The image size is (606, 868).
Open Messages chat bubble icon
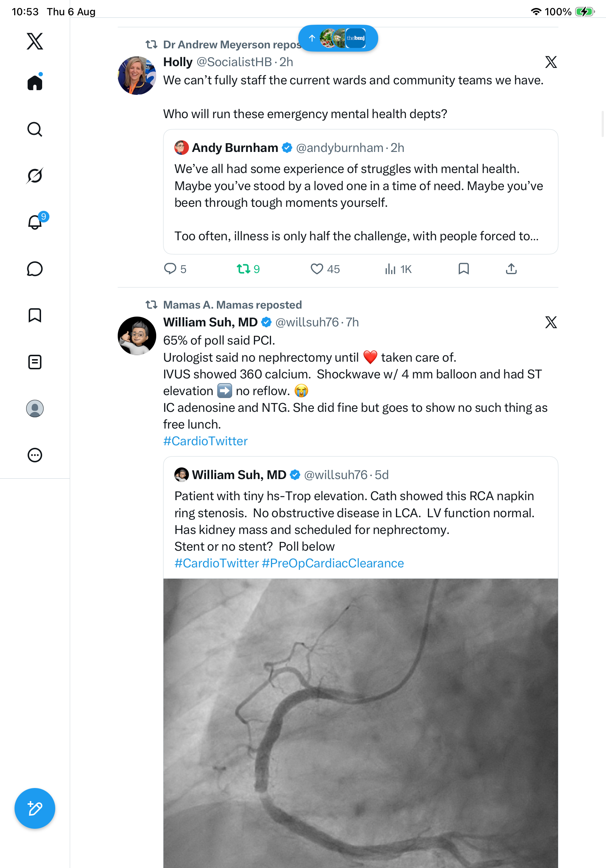[35, 269]
